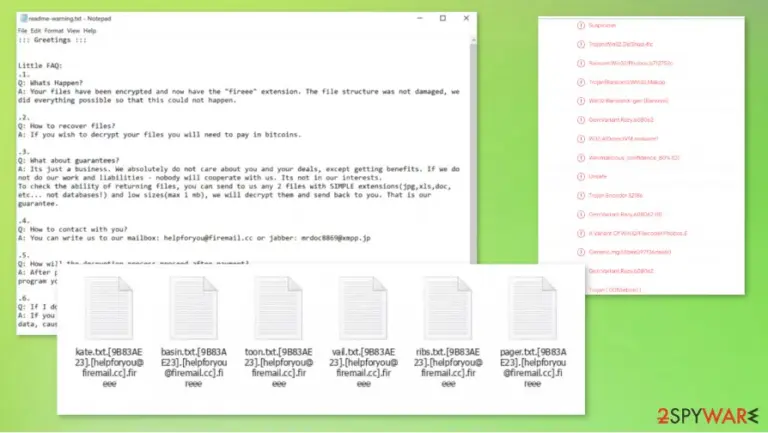Click the Trojan.Encoder detection name
Viewport: 768px width, 433px height.
point(616,195)
